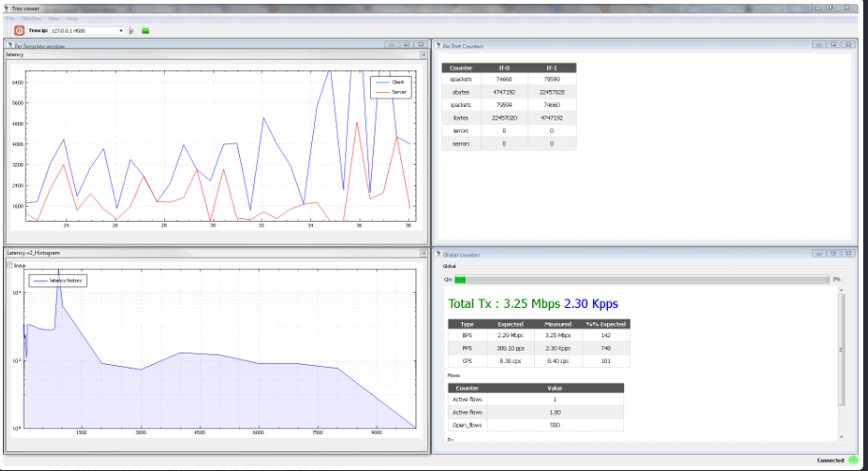
Task: Click the green Connected indicator in status bar
Action: [853, 460]
